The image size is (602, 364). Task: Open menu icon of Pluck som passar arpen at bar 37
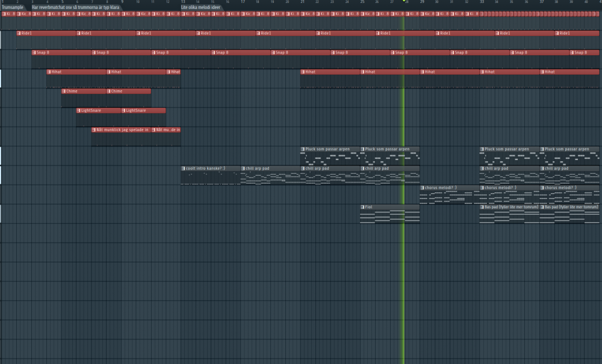click(542, 149)
